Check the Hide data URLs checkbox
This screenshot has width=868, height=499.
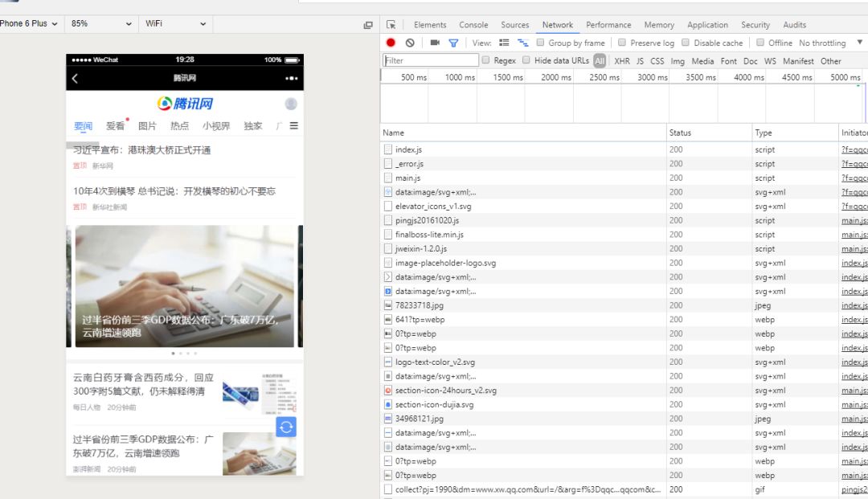[x=526, y=60]
